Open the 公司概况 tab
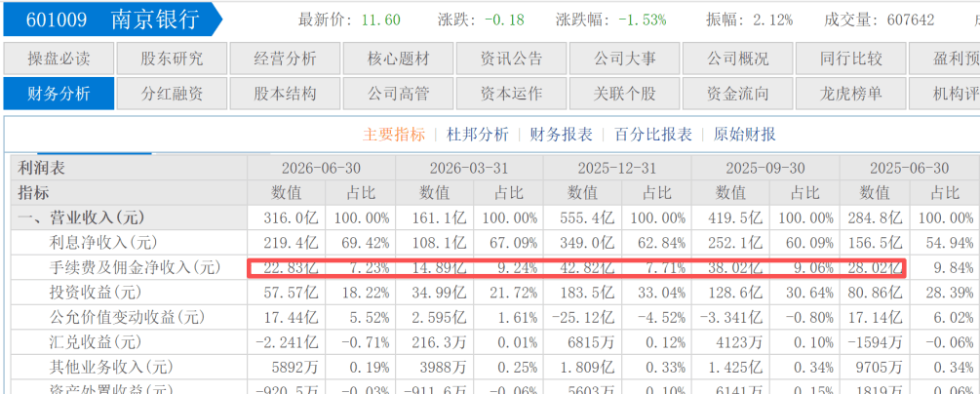980x394 pixels. (x=737, y=59)
